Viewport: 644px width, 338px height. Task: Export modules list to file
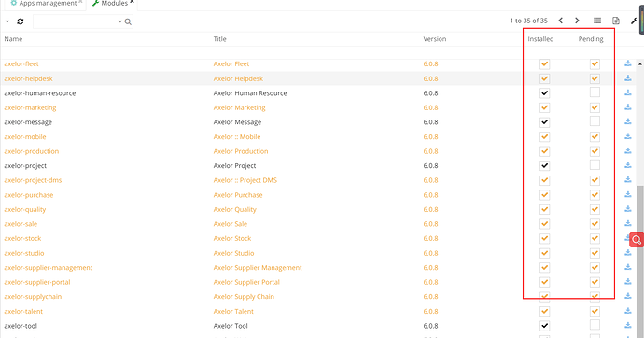tap(616, 21)
